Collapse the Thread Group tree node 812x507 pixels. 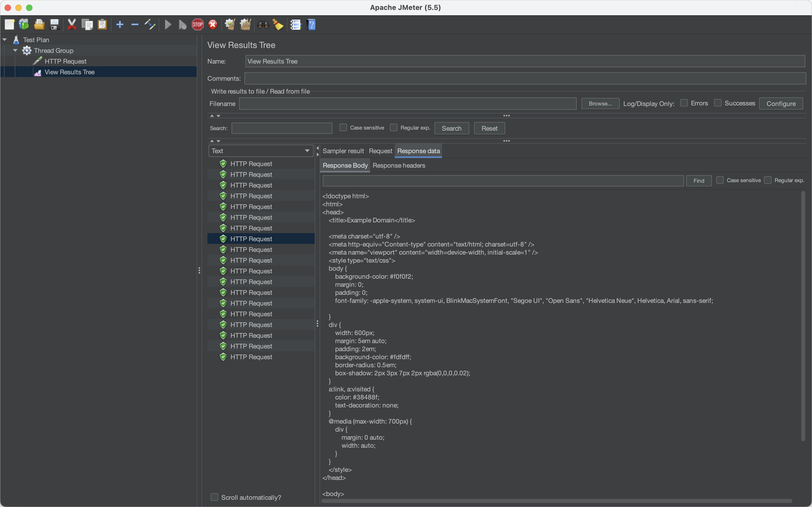15,50
